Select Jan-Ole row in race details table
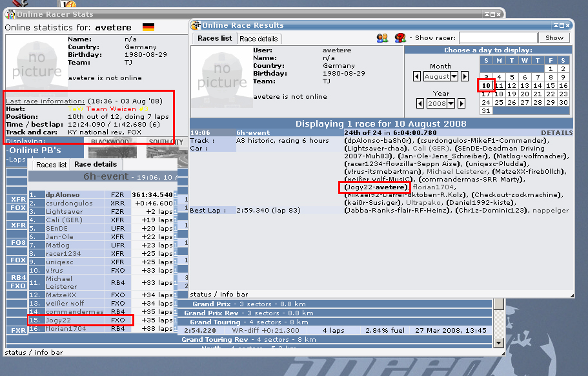Screen dimensions: 588x376 (103, 237)
